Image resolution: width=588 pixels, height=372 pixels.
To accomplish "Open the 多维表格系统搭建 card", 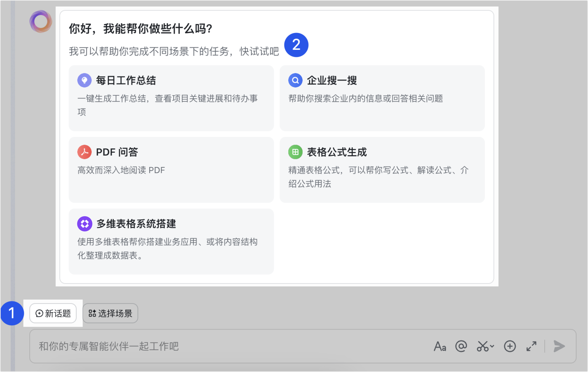I will [171, 241].
